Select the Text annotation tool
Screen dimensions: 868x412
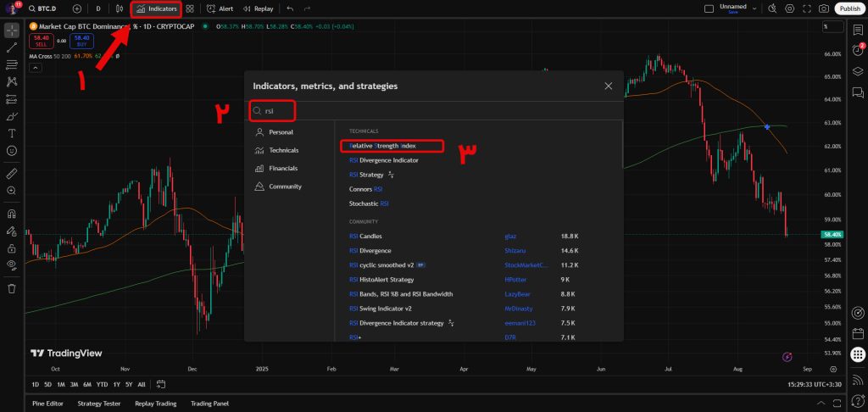pos(12,133)
